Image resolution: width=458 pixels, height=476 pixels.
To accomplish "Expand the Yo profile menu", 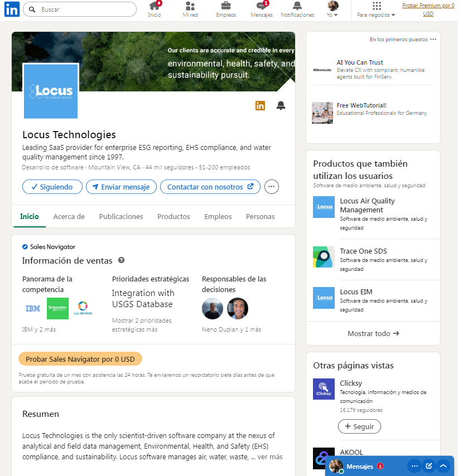I will coord(332,9).
